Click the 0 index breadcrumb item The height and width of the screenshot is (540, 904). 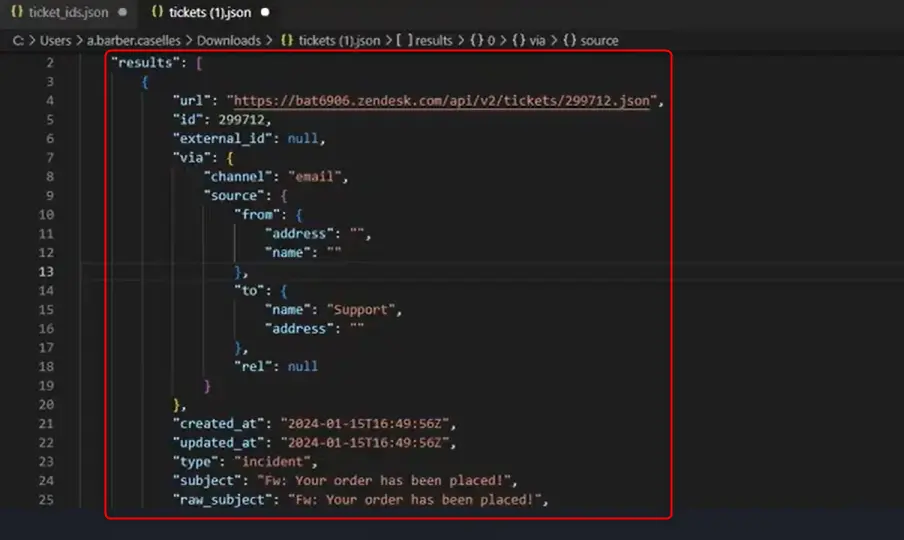[491, 41]
